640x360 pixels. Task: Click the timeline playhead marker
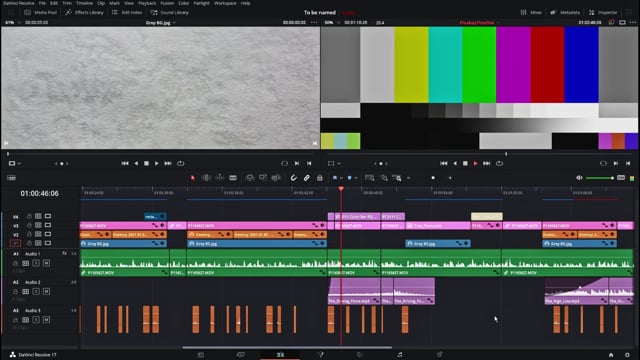[341, 189]
